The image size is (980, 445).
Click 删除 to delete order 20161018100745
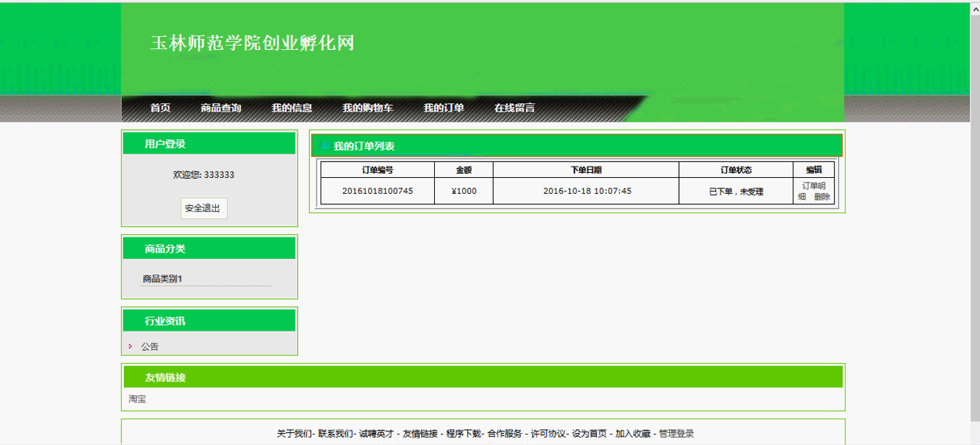pyautogui.click(x=821, y=196)
